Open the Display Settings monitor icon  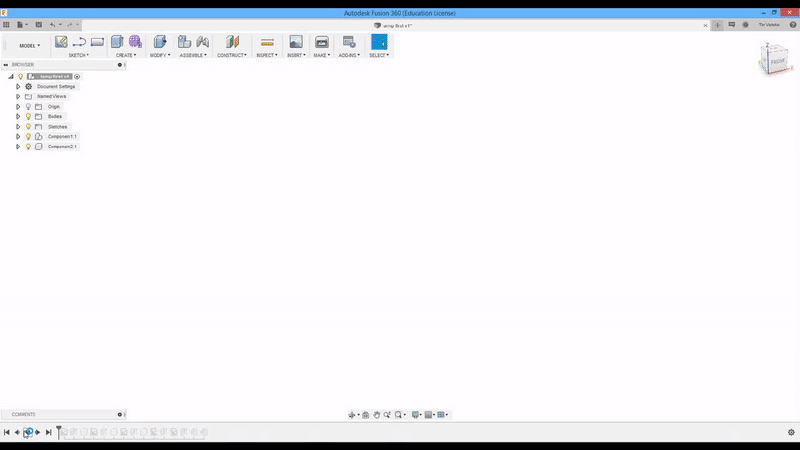pyautogui.click(x=415, y=415)
